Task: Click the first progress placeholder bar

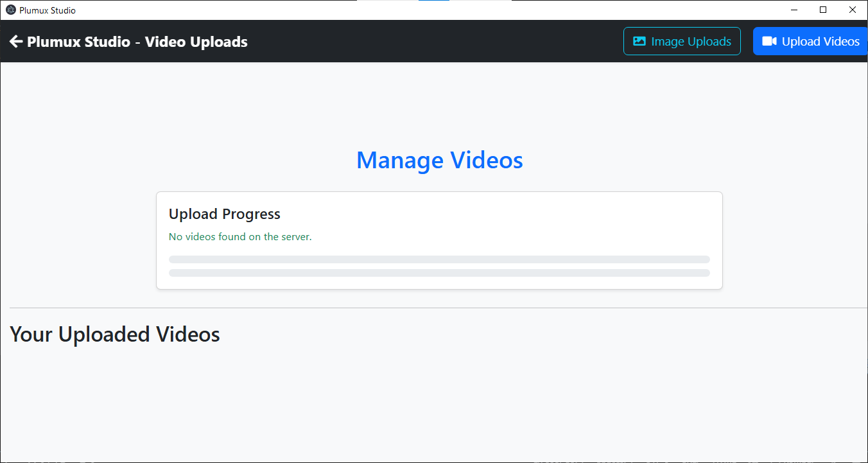Action: 439,259
